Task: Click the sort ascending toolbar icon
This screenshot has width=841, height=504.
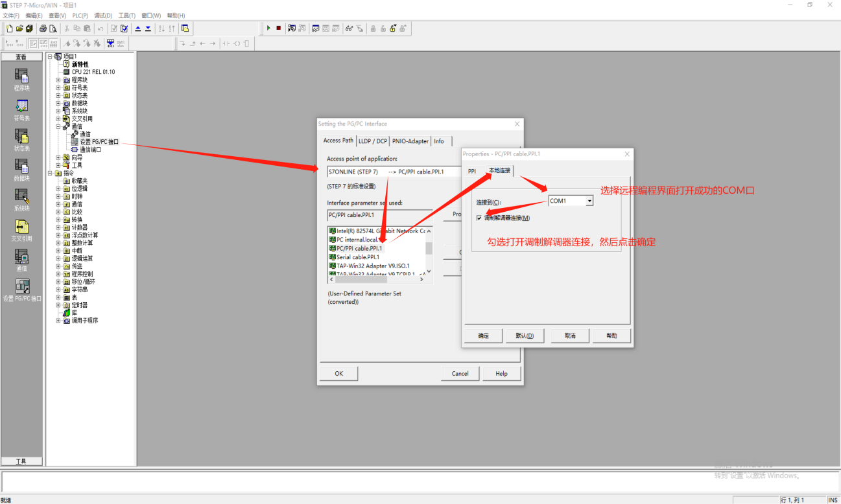Action: coord(161,29)
